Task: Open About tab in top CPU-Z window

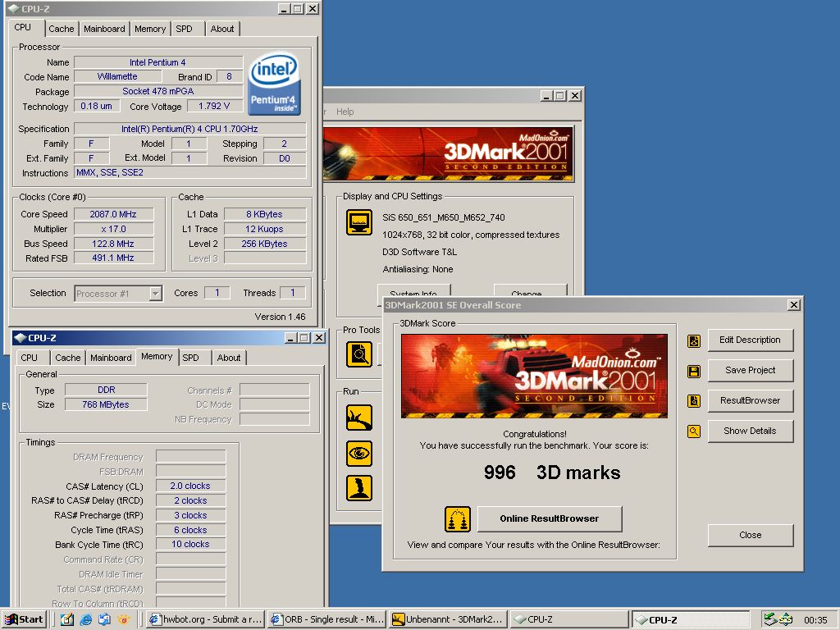Action: tap(221, 29)
